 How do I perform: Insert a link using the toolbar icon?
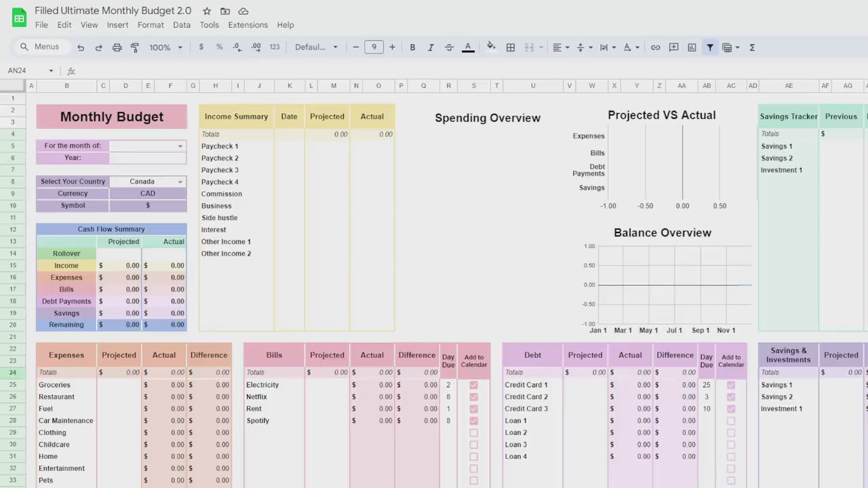(x=656, y=47)
